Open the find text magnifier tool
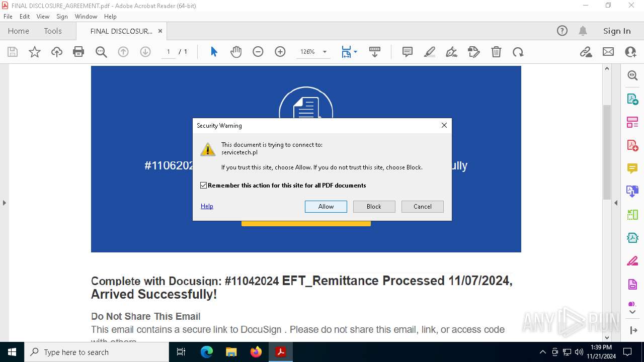The width and height of the screenshot is (644, 362). (x=101, y=52)
